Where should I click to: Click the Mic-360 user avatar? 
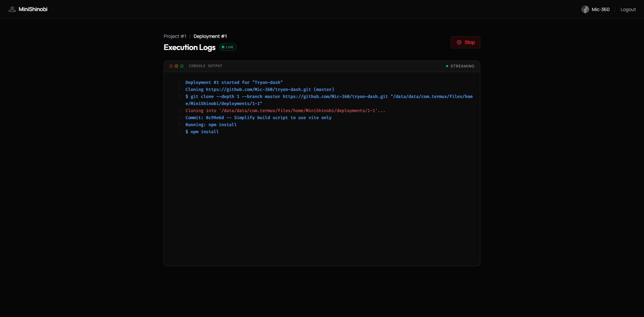click(585, 9)
